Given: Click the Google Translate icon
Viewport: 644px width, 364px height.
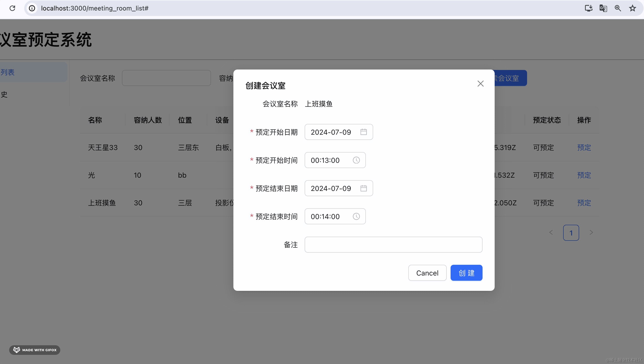Looking at the screenshot, I should click(603, 8).
